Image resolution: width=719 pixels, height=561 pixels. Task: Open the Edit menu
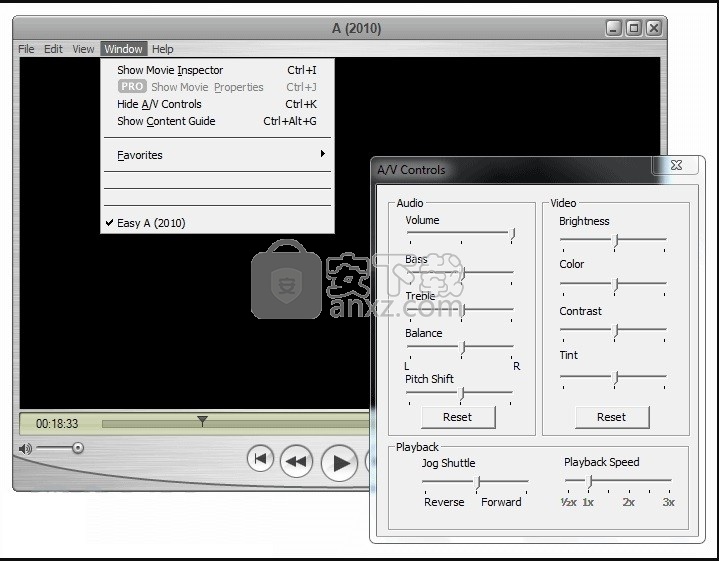[x=53, y=49]
